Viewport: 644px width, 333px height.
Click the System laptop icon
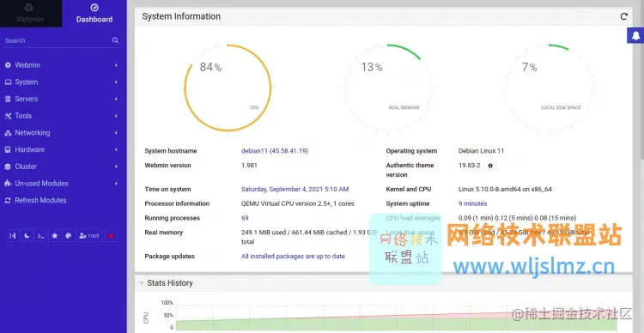pos(8,82)
